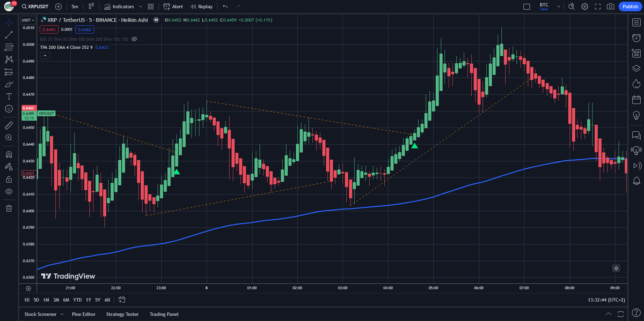Screen dimensions: 644x321
Task: Toggle lock all drawing tools
Action: [9, 179]
